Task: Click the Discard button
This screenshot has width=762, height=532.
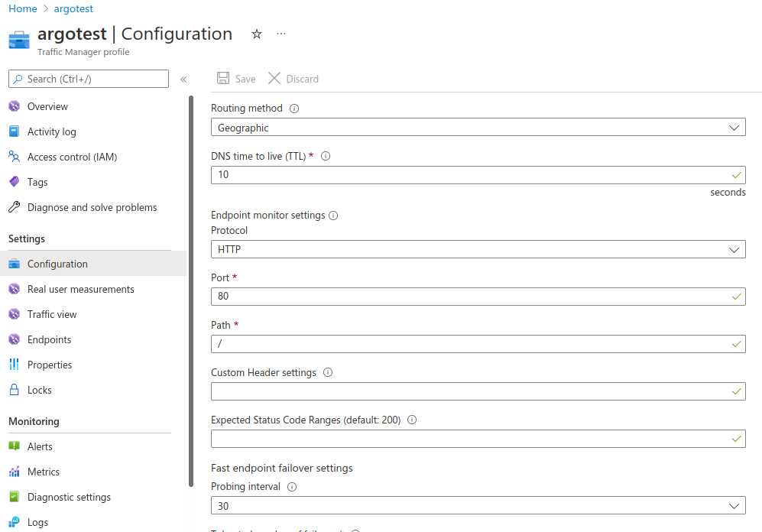Action: pos(293,79)
